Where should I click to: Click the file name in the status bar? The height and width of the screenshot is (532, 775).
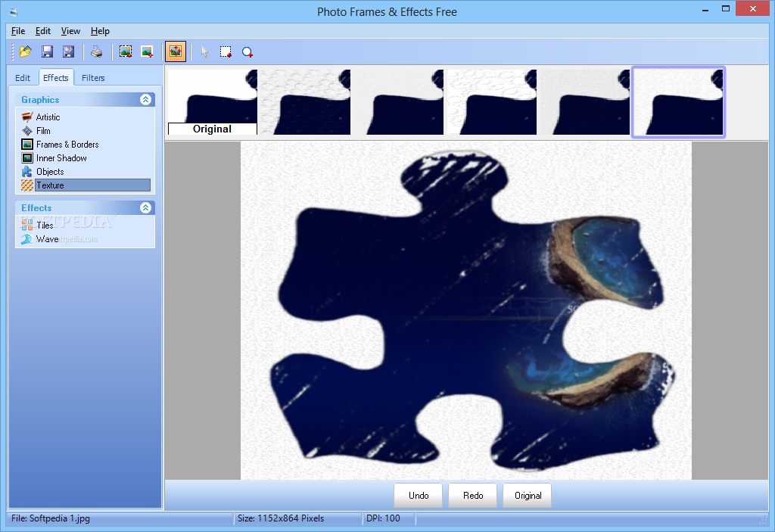[51, 518]
